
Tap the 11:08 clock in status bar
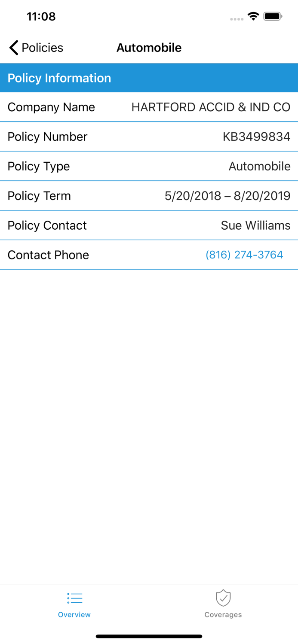click(41, 16)
